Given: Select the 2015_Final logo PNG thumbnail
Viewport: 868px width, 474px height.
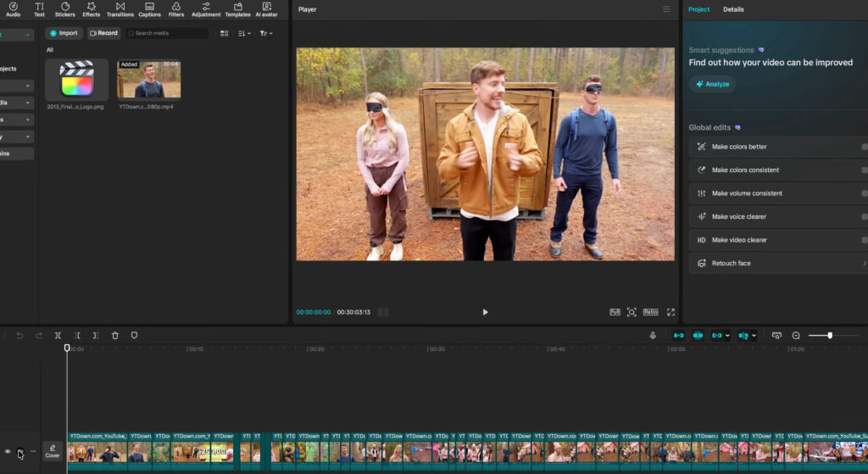Looking at the screenshot, I should pyautogui.click(x=76, y=79).
